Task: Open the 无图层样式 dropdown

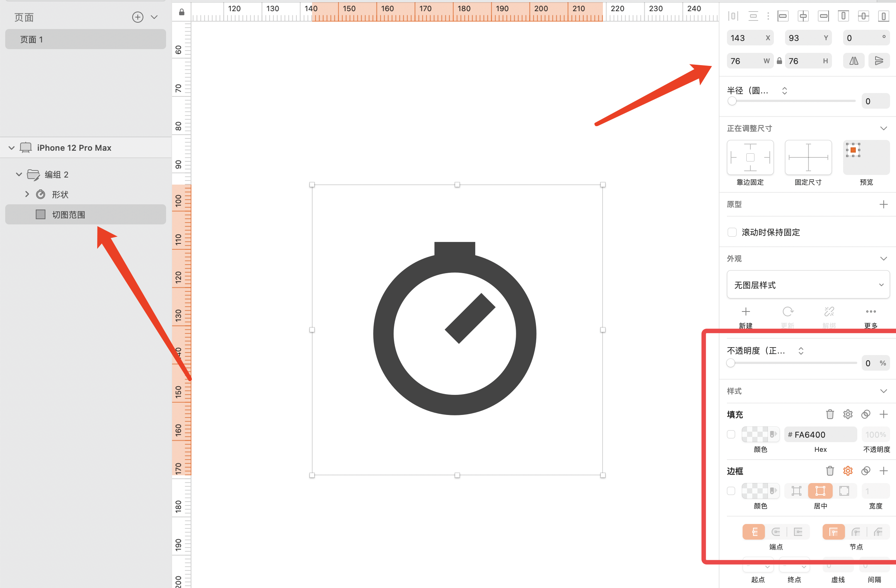Action: (x=808, y=285)
